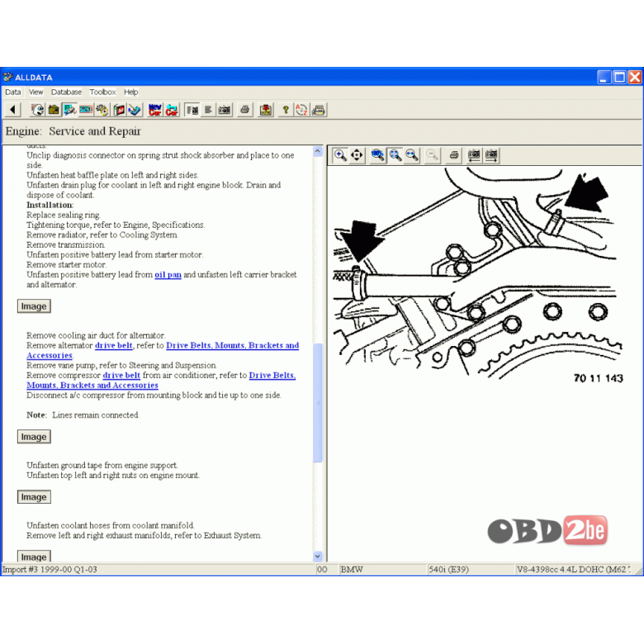Click 'BMW' in the status bar
The height and width of the screenshot is (644, 644).
coord(352,570)
